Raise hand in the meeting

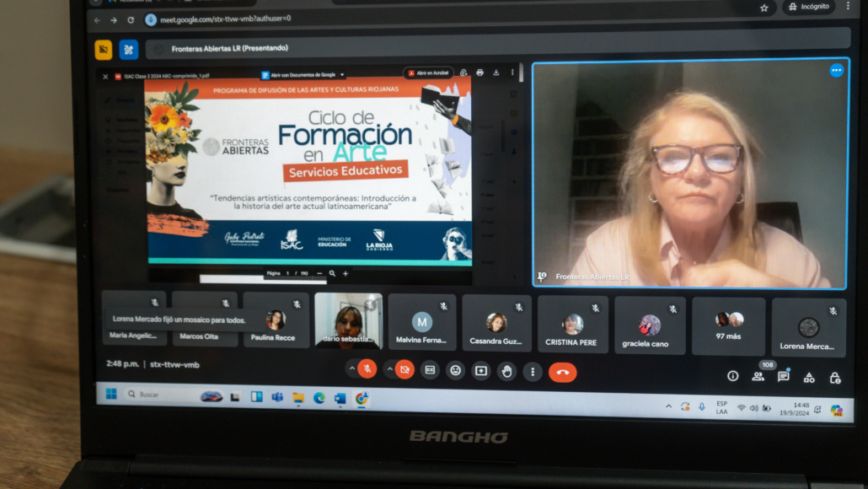pos(506,372)
